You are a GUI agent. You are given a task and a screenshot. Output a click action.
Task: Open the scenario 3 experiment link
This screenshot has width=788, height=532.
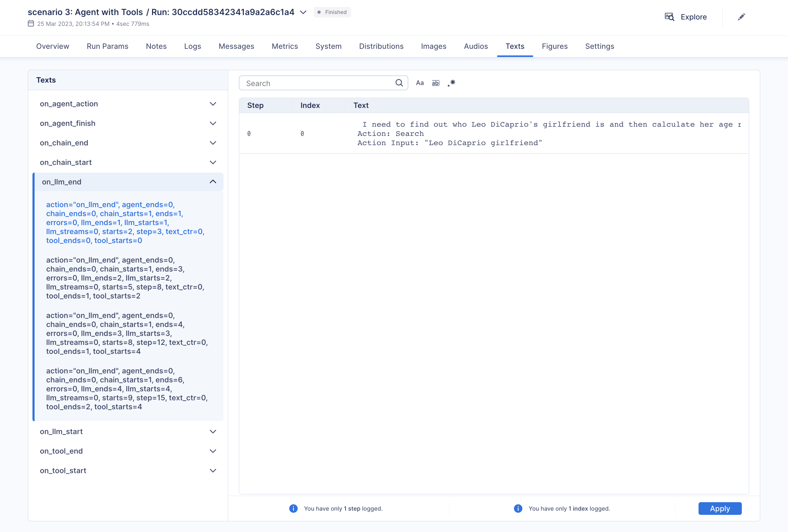(x=85, y=12)
